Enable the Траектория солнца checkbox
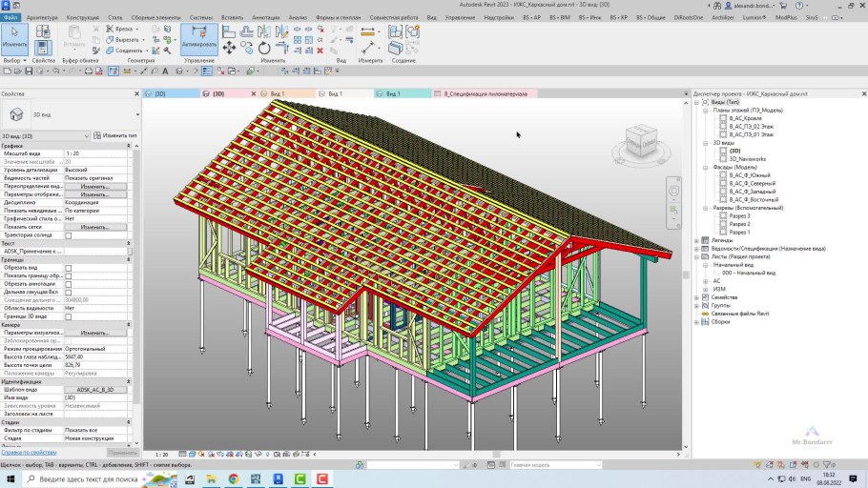The width and height of the screenshot is (868, 488). click(68, 235)
